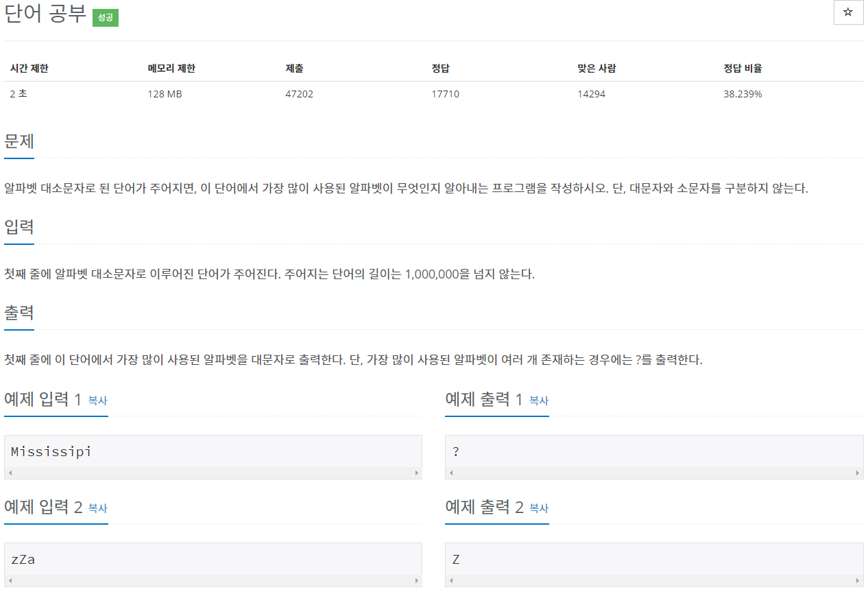The image size is (868, 594).
Task: Click the 정답 비율 column header
Action: (743, 69)
